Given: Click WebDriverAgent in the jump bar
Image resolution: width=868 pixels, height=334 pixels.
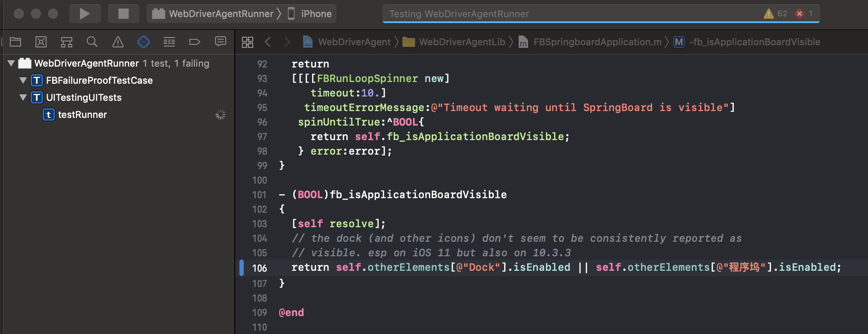Looking at the screenshot, I should (347, 42).
